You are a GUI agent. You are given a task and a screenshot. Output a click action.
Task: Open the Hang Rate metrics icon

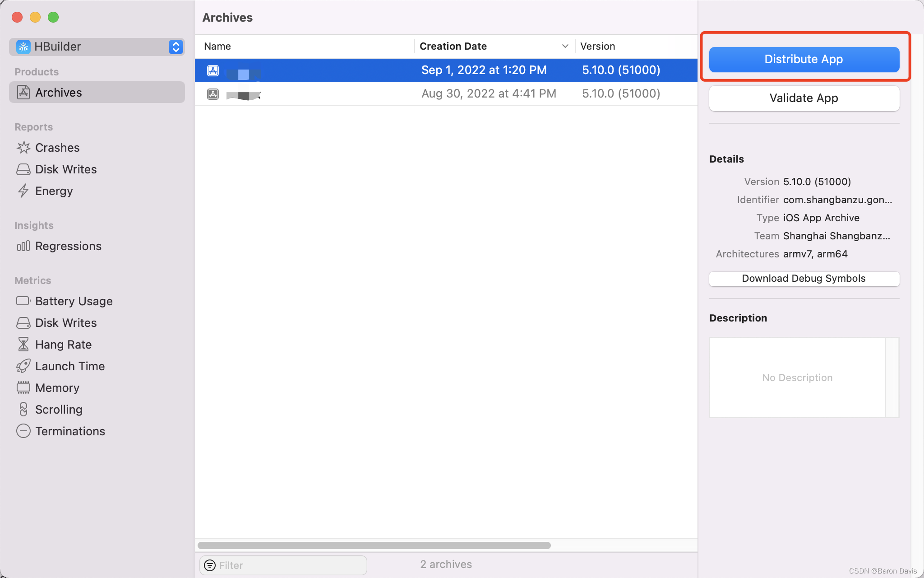pos(23,344)
